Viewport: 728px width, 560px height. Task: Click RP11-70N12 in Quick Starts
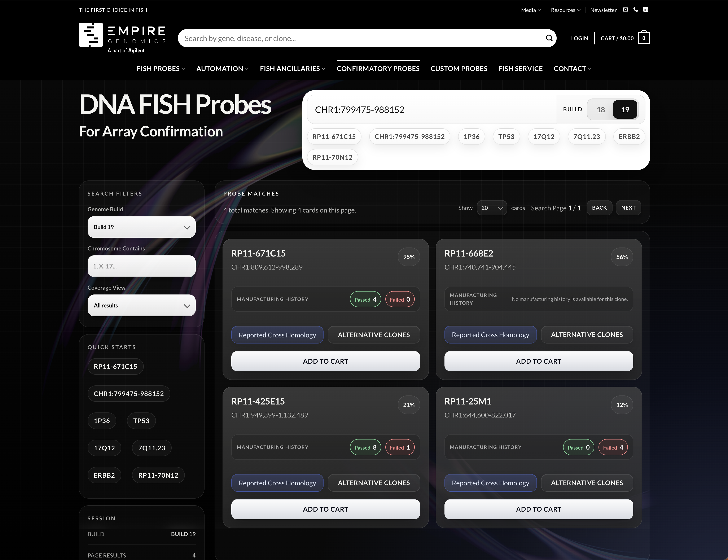tap(158, 475)
